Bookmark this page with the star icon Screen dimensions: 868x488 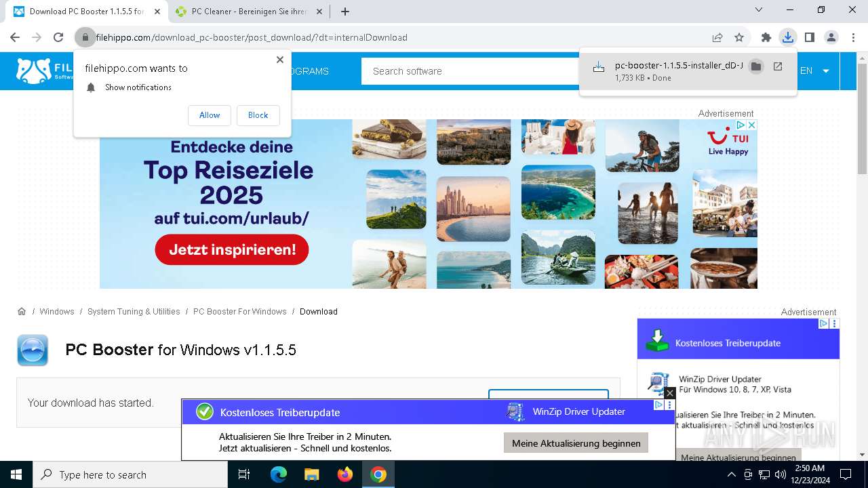tap(739, 37)
